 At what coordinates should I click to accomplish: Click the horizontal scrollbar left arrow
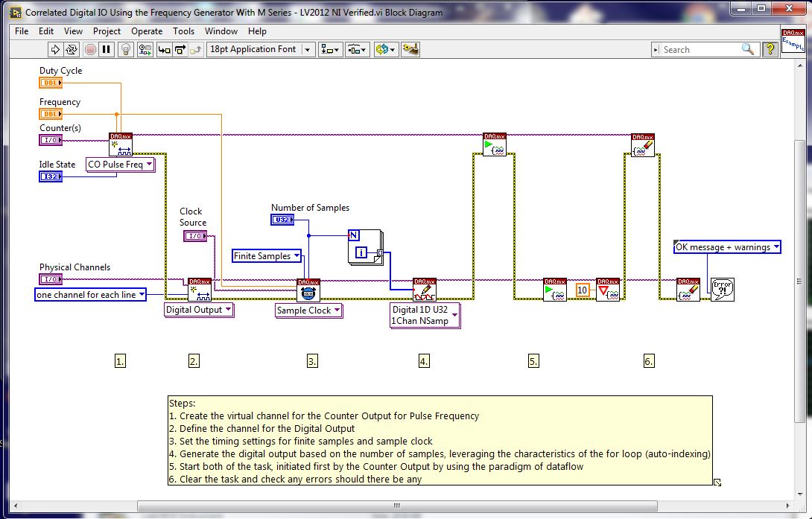(x=16, y=506)
